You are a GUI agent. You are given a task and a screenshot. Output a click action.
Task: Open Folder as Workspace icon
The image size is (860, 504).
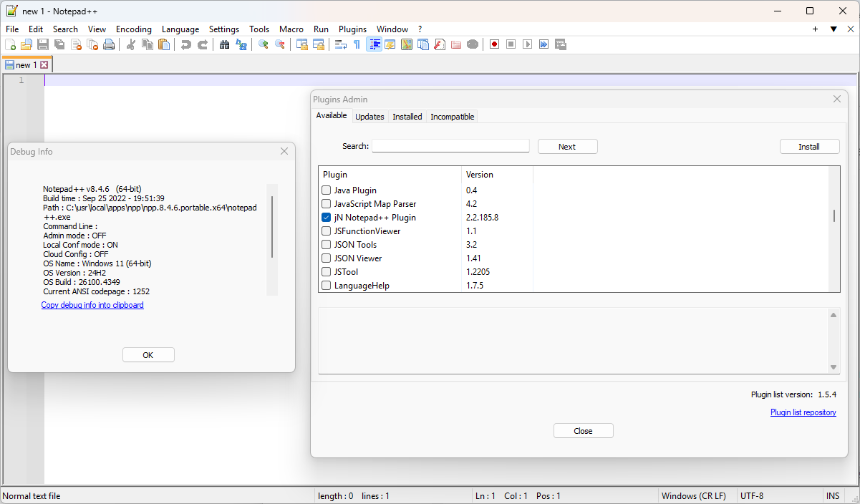point(456,44)
